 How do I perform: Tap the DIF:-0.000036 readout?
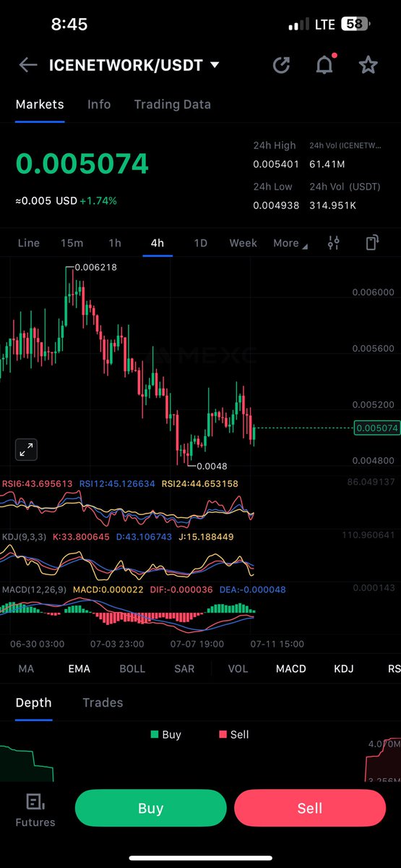click(x=182, y=590)
